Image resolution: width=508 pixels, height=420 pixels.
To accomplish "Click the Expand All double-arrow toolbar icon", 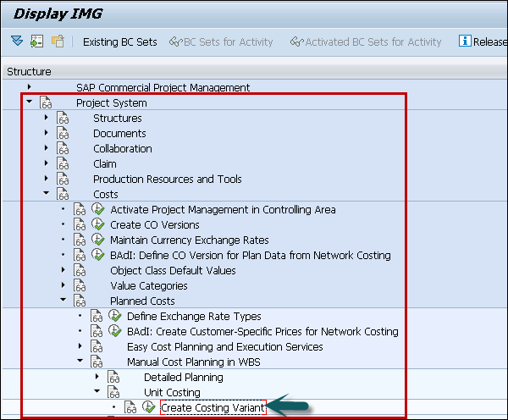I will 17,41.
